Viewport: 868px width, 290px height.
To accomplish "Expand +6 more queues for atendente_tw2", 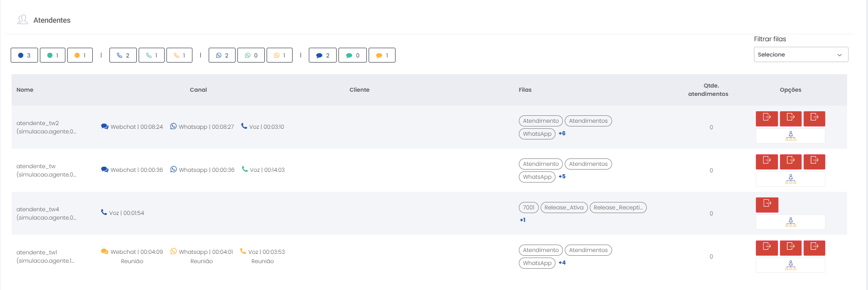I will tap(562, 133).
